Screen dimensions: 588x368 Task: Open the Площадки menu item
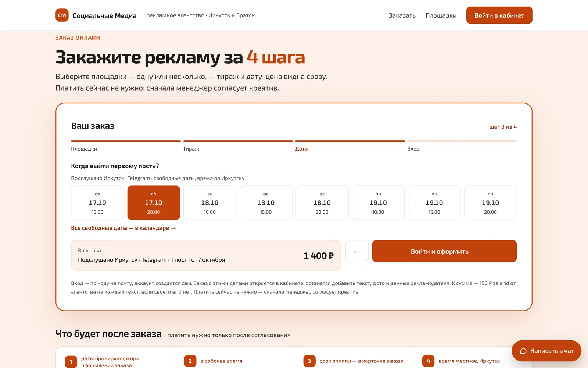441,15
